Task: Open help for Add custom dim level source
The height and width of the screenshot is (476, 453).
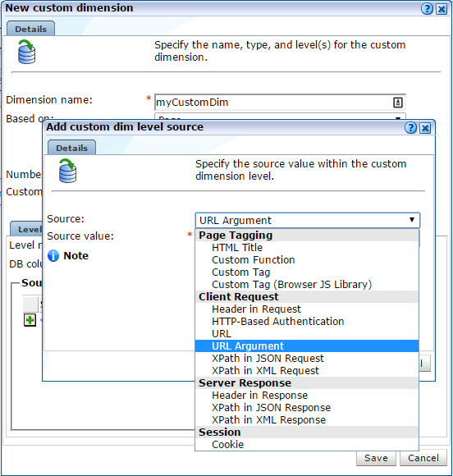Action: coord(410,128)
